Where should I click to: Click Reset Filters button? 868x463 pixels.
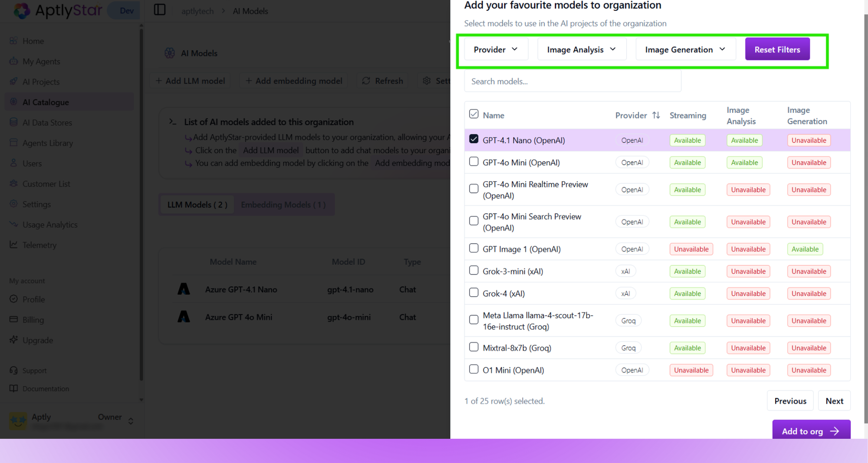(777, 49)
